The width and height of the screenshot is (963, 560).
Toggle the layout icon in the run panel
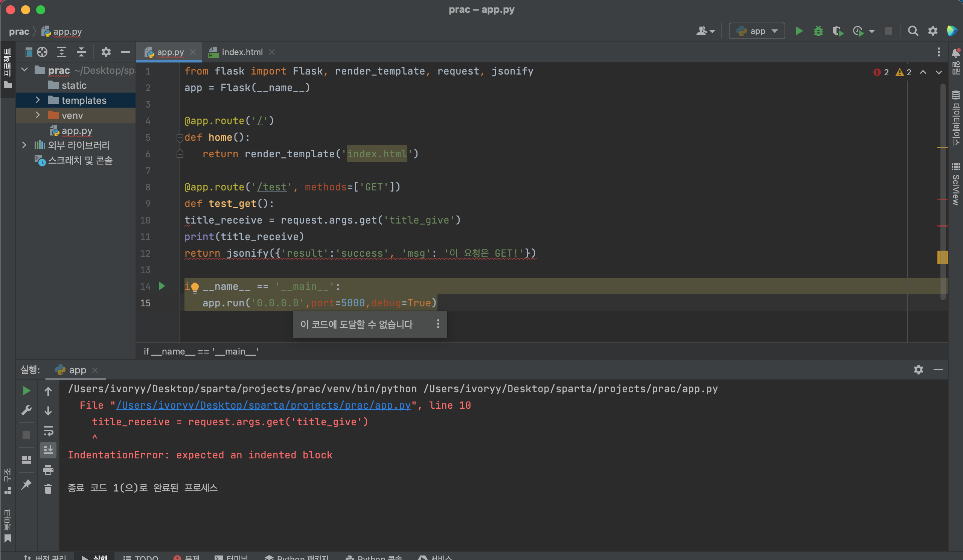coord(26,460)
